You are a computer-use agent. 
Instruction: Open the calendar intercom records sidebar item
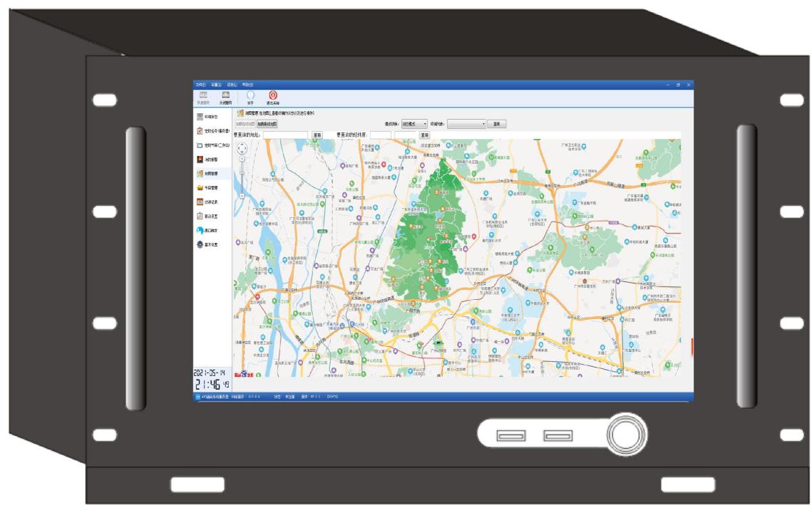[x=200, y=202]
